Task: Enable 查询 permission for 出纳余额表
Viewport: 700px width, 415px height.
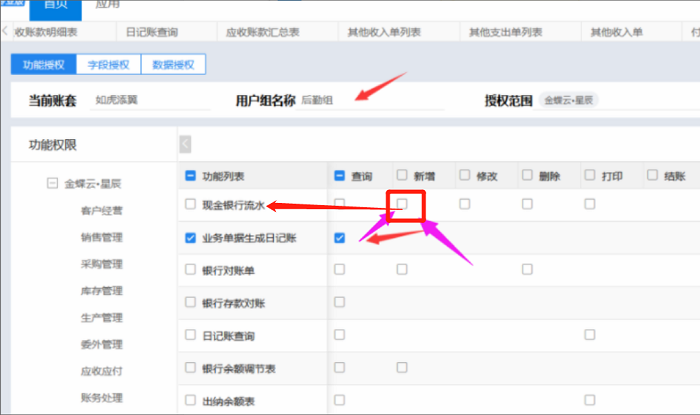Action: 340,400
